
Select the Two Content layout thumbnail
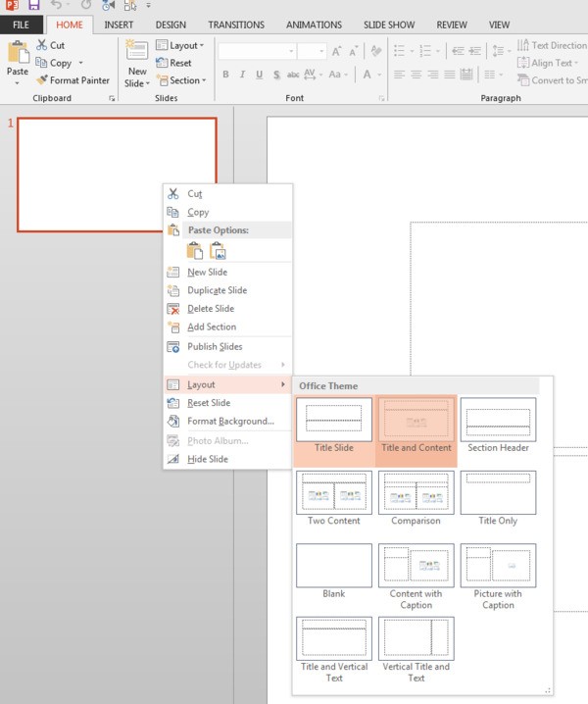(334, 493)
